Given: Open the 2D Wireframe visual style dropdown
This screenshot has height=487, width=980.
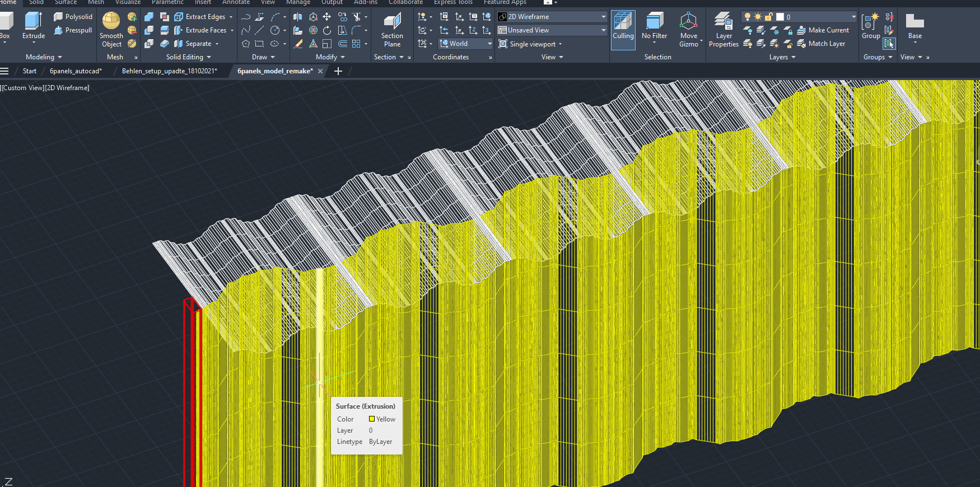Looking at the screenshot, I should [x=552, y=17].
